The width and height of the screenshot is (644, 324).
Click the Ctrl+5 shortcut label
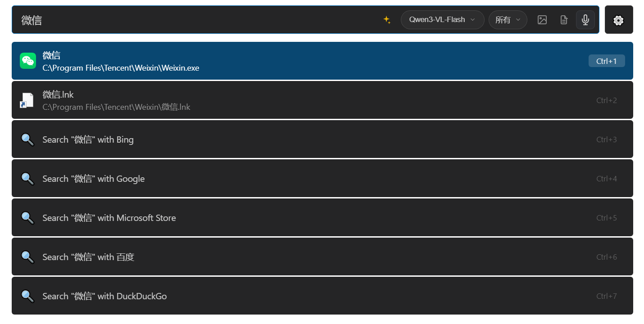click(607, 218)
